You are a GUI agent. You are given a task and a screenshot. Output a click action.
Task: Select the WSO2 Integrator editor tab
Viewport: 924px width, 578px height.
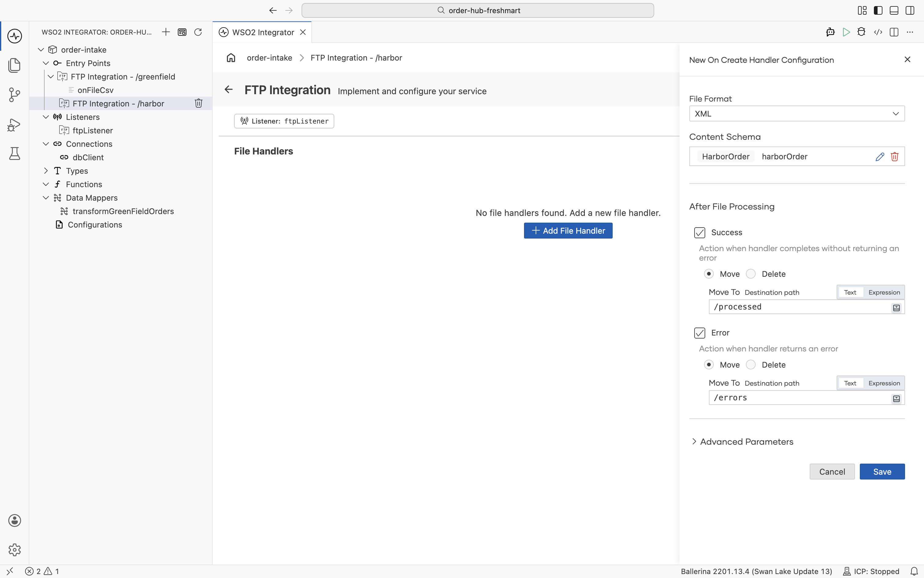(263, 32)
